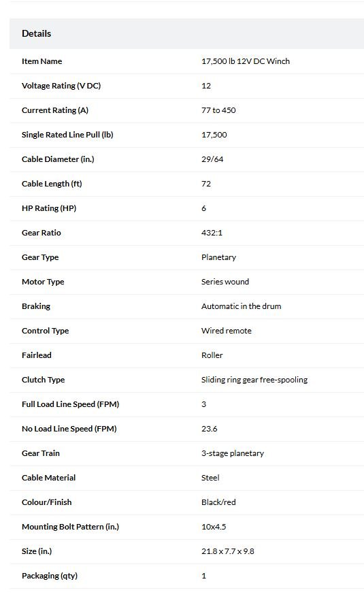Click the Gear Ratio value 432:1
364x603 pixels.
click(x=212, y=233)
